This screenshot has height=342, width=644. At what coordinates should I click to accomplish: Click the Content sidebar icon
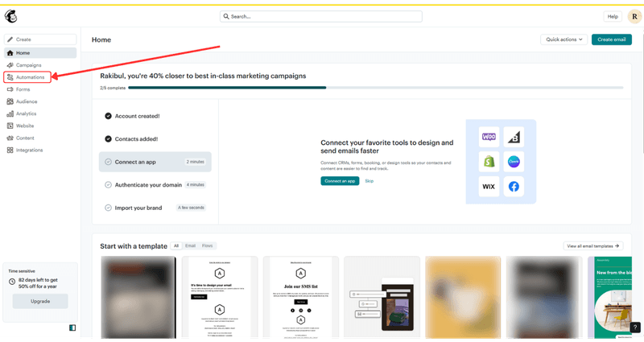10,138
